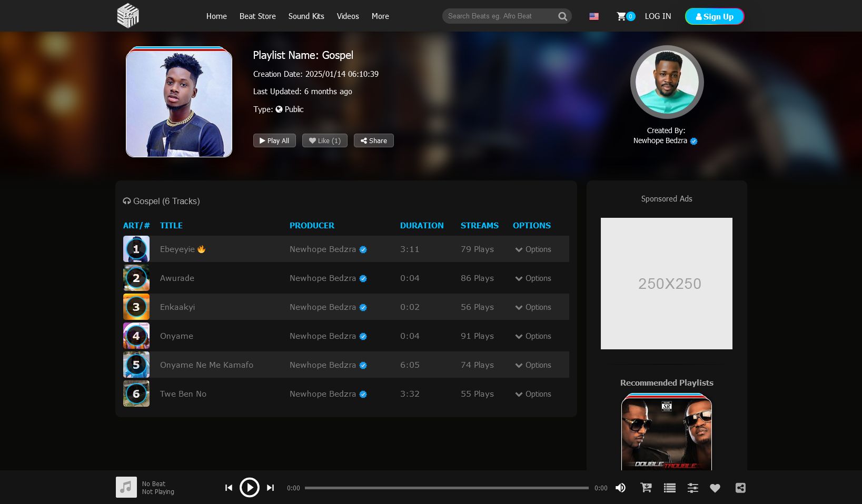The height and width of the screenshot is (504, 862).
Task: Expand Options for Onyame track
Action: tap(533, 336)
